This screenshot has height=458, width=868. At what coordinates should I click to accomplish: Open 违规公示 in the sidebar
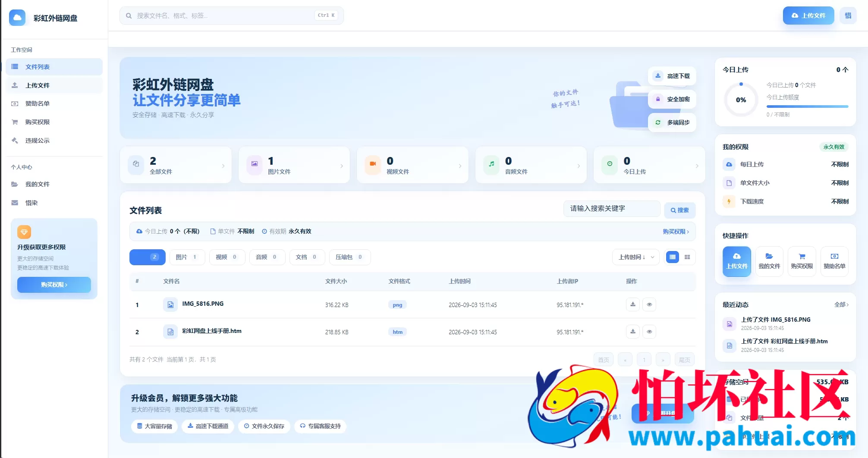[54, 141]
